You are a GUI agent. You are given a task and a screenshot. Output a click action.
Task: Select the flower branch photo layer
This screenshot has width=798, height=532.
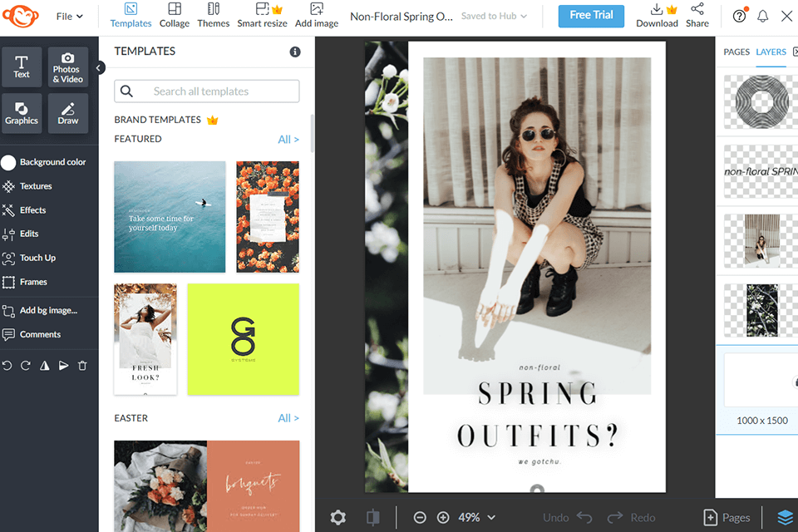(761, 311)
